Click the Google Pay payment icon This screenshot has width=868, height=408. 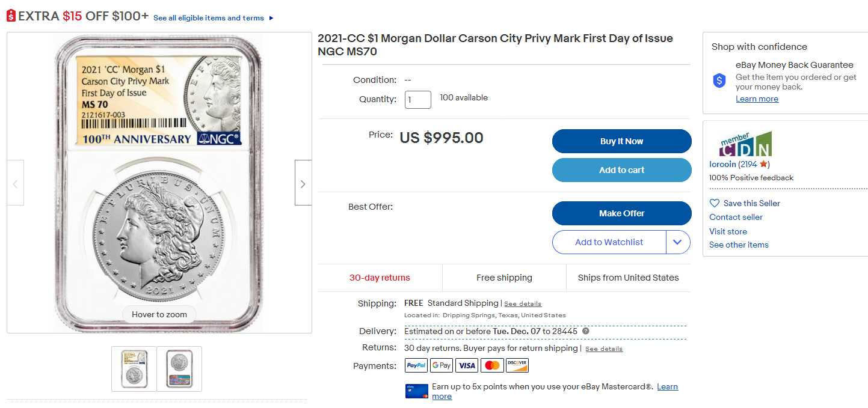(x=442, y=365)
